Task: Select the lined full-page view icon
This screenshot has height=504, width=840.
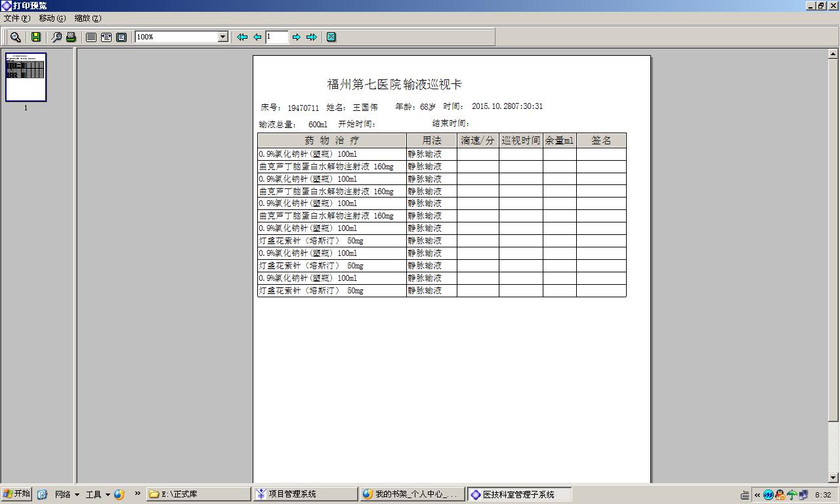Action: [91, 37]
